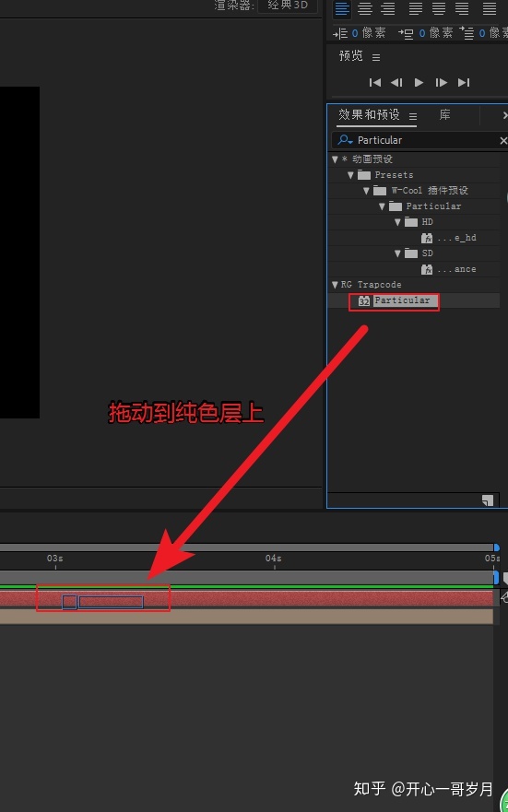508x812 pixels.
Task: Apply right align text in Paragraph panel
Action: coord(388,9)
